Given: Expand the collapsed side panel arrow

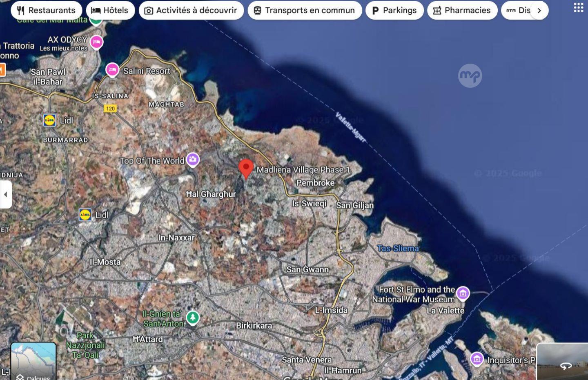Looking at the screenshot, I should tap(6, 194).
